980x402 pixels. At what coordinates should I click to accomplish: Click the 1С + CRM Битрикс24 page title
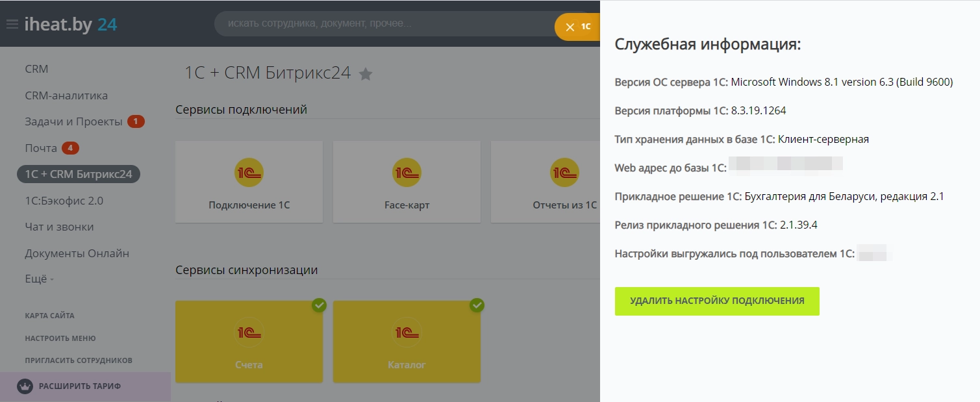pyautogui.click(x=268, y=73)
